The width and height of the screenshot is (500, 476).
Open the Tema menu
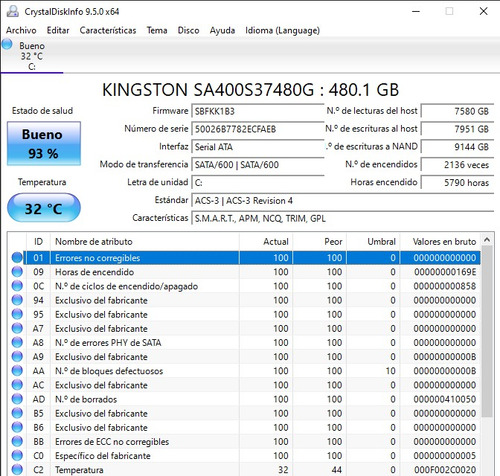[157, 30]
